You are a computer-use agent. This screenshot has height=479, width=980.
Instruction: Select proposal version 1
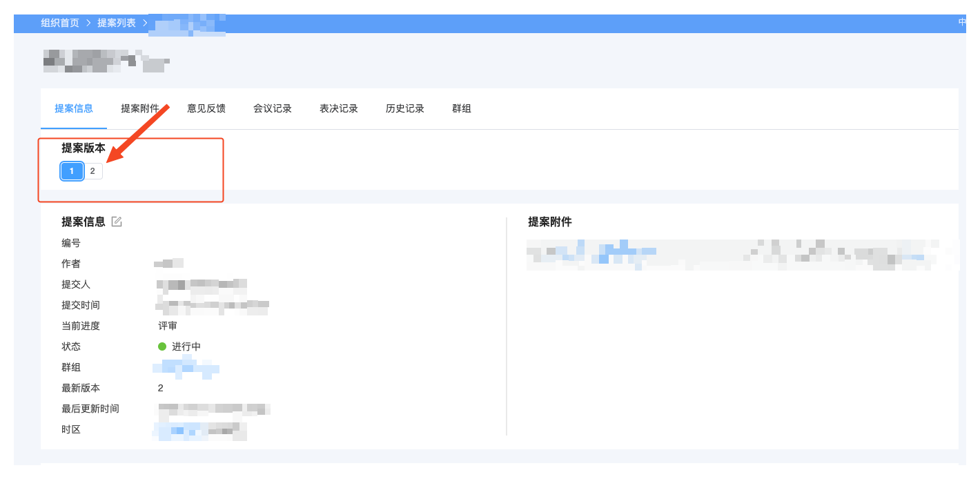[72, 171]
